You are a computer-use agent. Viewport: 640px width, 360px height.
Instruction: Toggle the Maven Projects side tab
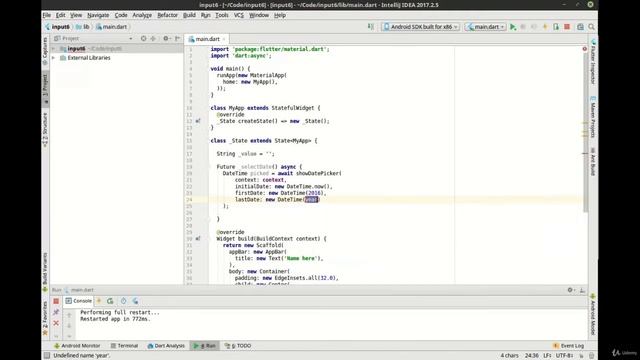pos(593,118)
